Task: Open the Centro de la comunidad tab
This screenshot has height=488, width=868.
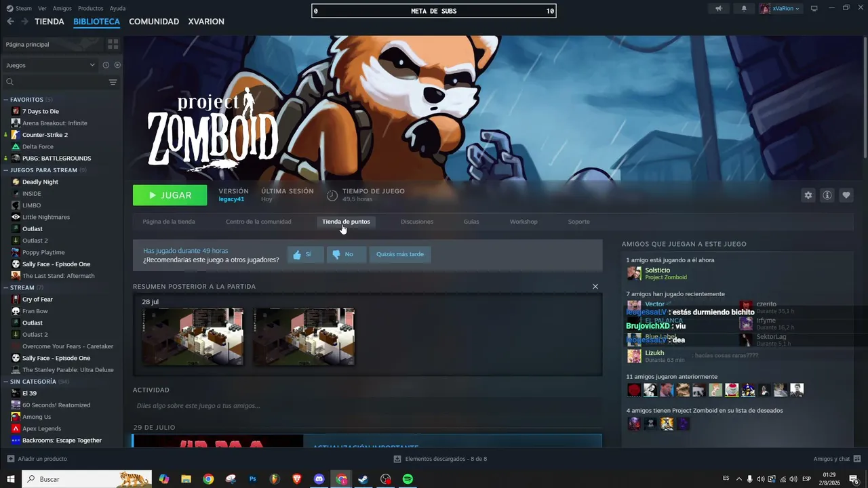Action: (258, 222)
